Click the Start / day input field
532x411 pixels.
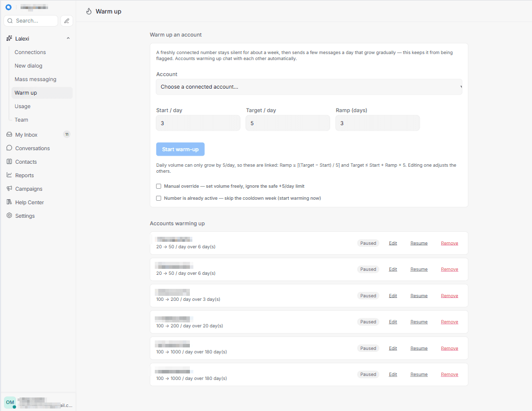[198, 123]
